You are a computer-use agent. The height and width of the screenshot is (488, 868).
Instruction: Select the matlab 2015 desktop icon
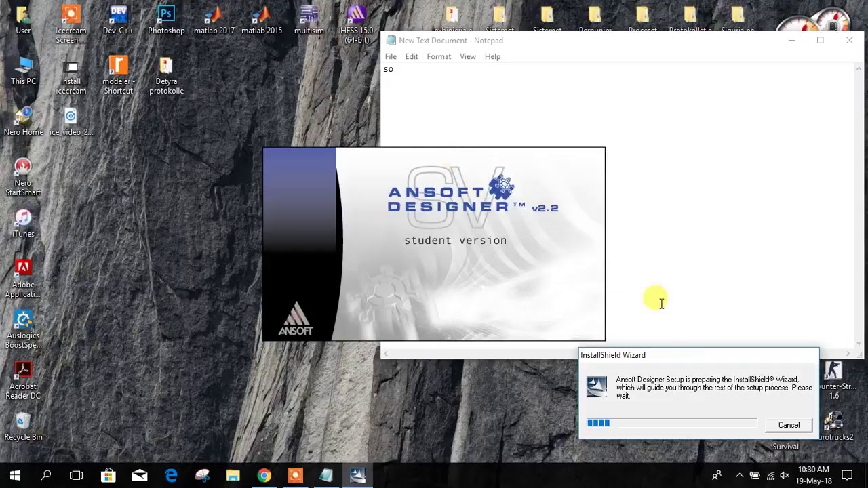[262, 20]
